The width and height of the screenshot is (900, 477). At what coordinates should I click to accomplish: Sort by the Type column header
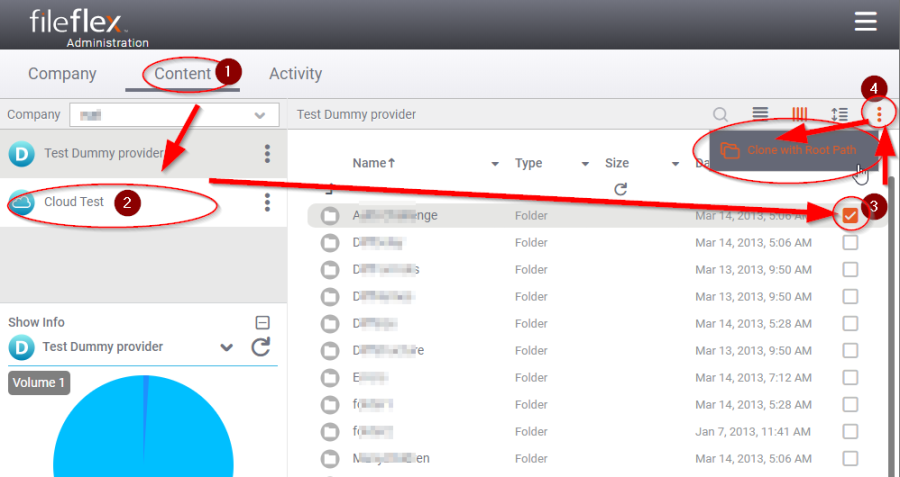[x=529, y=163]
